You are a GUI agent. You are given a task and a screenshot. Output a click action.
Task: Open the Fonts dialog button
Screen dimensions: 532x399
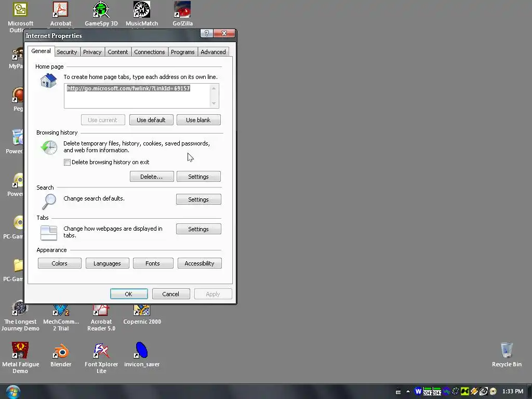pyautogui.click(x=153, y=263)
